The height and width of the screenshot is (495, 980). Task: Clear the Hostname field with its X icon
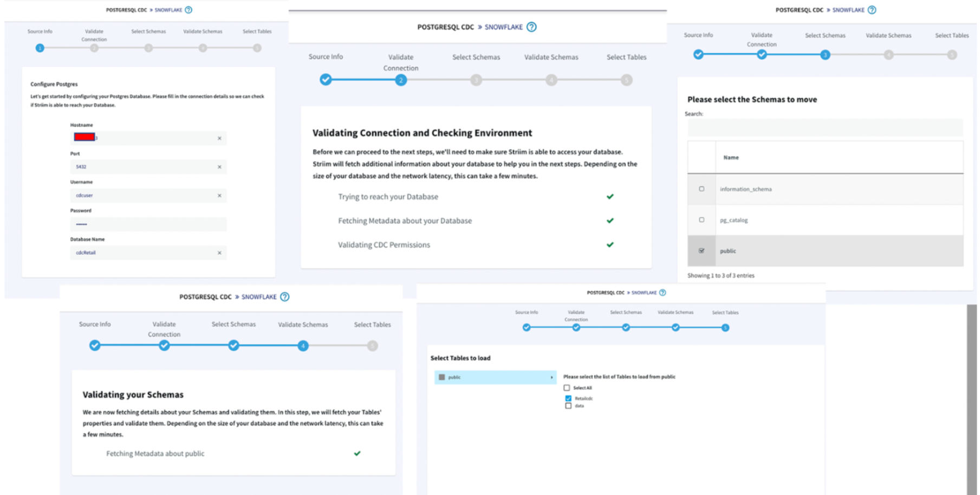219,138
